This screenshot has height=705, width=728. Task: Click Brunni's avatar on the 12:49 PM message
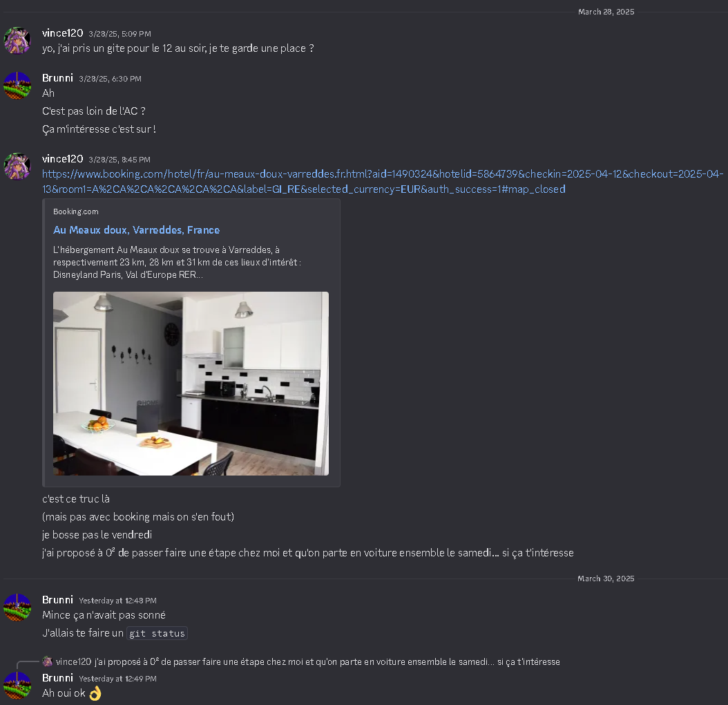17,686
